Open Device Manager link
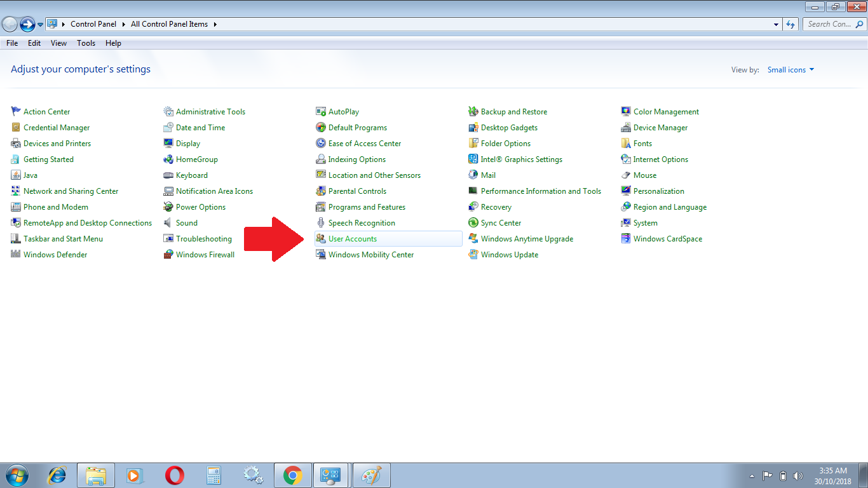Screen dimensions: 868x488 click(660, 128)
